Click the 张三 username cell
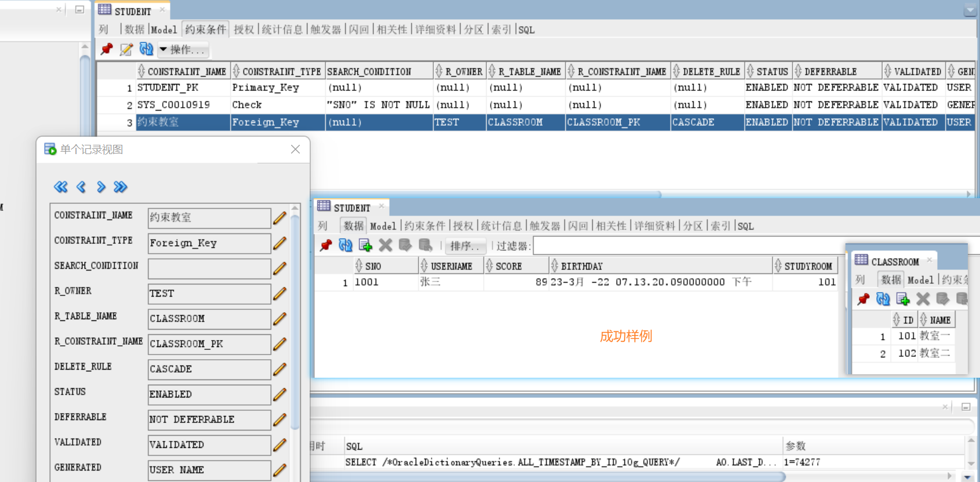Screen dimensions: 980x482 point(451,282)
